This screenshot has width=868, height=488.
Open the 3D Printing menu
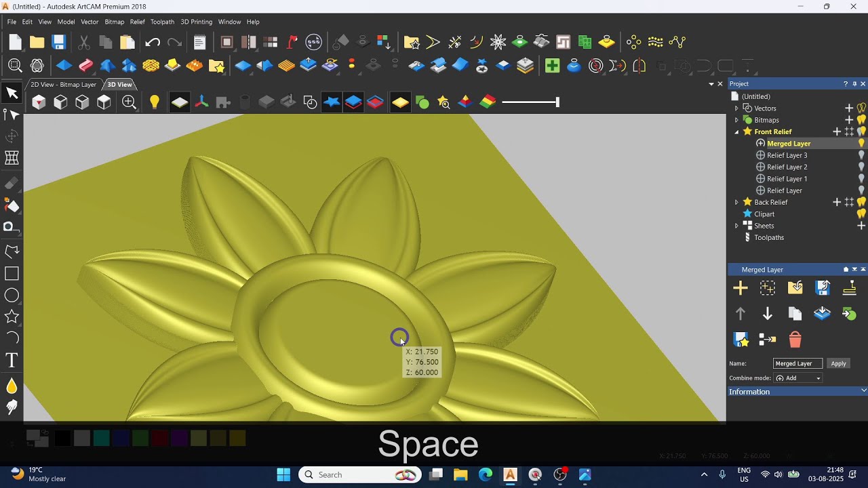pos(196,22)
